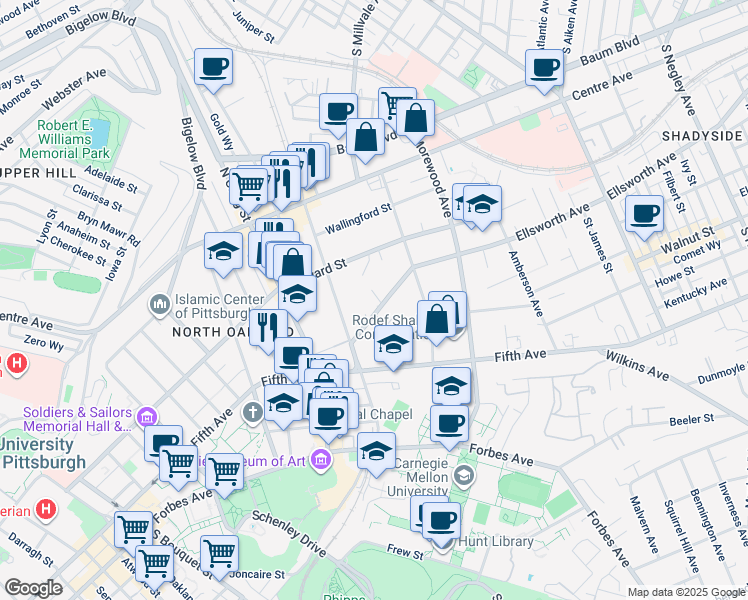Click the St James St street label
Viewport: 748px width, 600px height.
[598, 245]
